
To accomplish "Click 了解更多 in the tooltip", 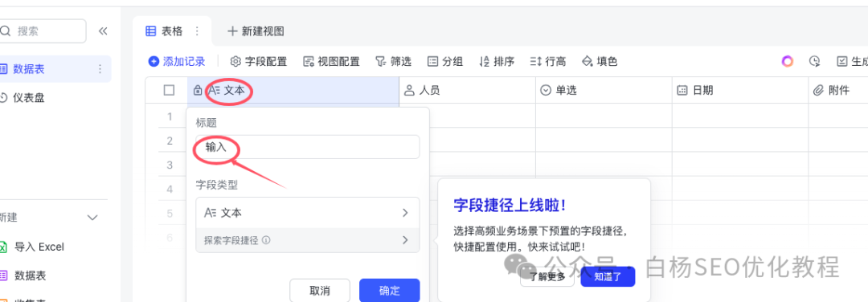I will 547,276.
